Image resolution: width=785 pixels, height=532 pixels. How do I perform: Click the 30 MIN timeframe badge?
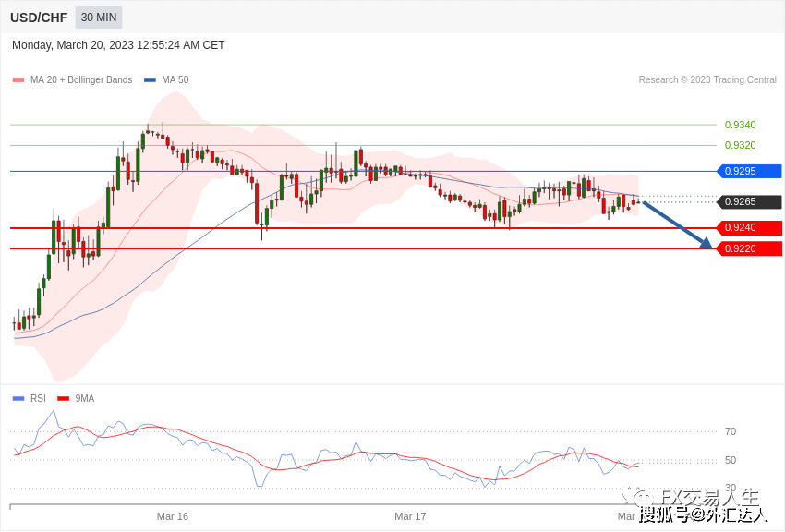[x=98, y=18]
